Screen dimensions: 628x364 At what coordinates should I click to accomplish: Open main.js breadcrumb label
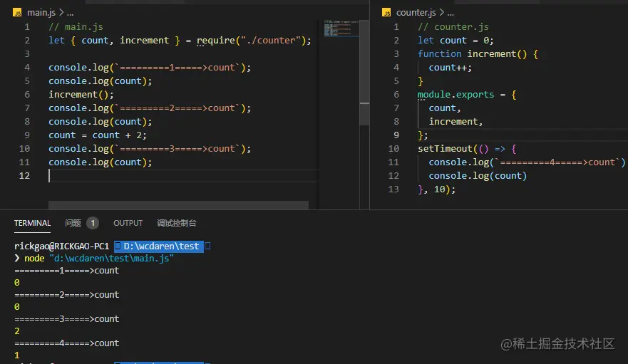(41, 13)
